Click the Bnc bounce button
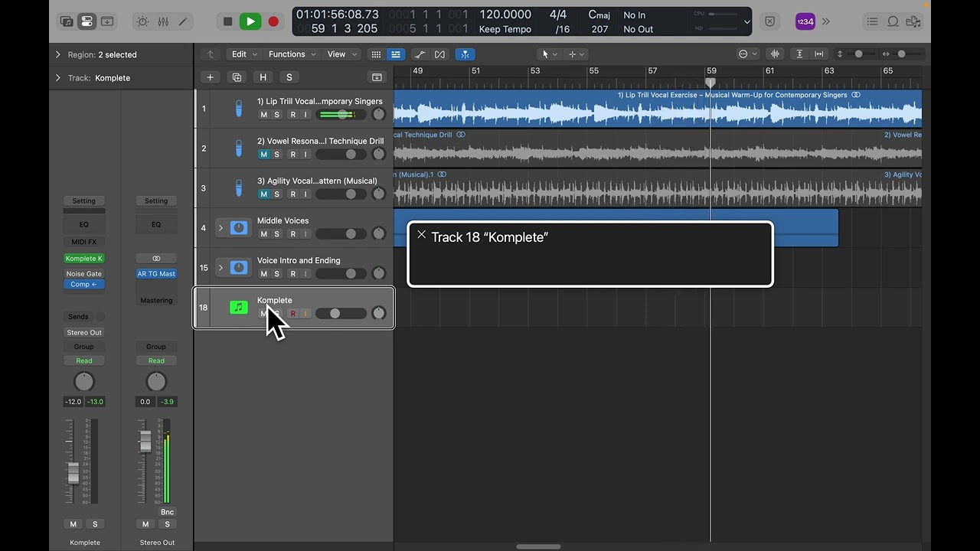The width and height of the screenshot is (980, 551). click(x=167, y=512)
